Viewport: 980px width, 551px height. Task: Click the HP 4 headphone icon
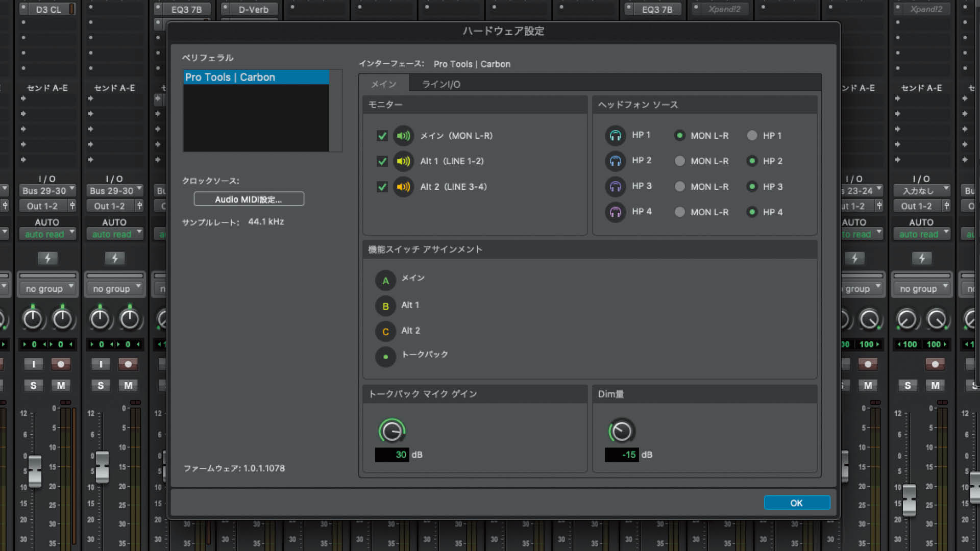point(616,212)
